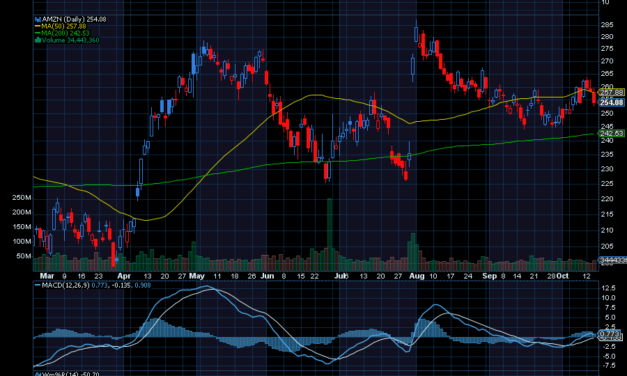Click the 225 price level label
The image size is (627, 376).
(x=607, y=184)
